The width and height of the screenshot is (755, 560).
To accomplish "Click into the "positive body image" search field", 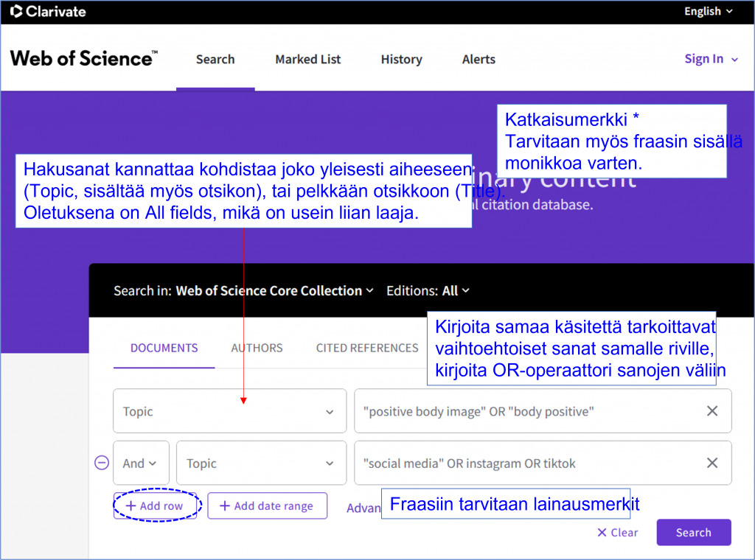I will (543, 411).
